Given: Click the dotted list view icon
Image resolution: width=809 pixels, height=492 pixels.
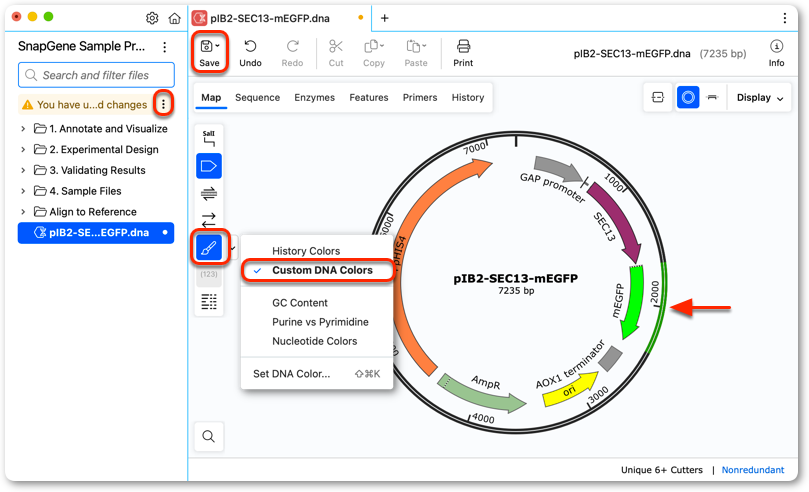Looking at the screenshot, I should (x=209, y=301).
